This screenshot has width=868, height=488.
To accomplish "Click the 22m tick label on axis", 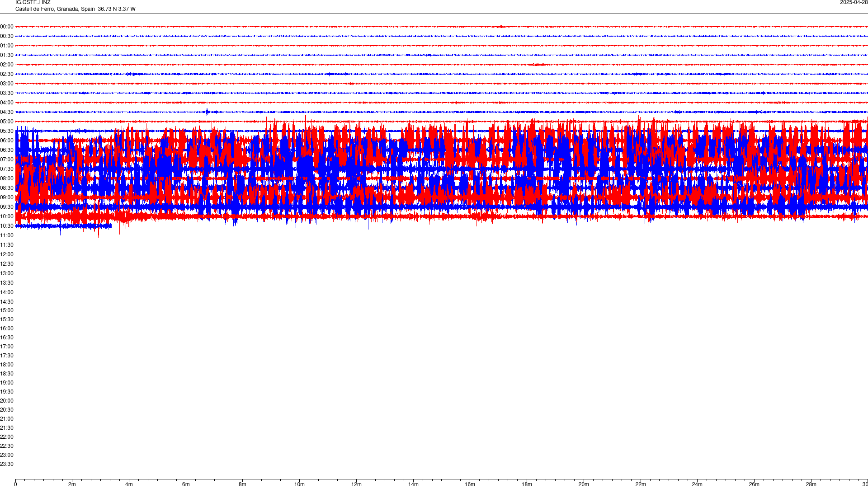I will coord(641,484).
